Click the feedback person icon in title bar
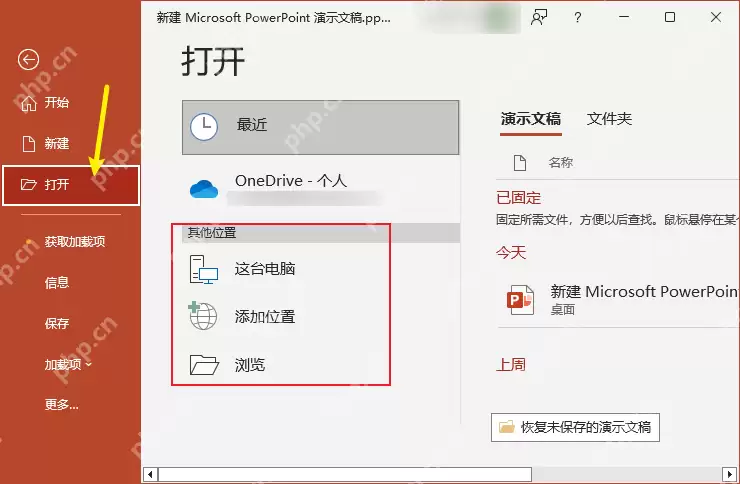 pos(539,17)
